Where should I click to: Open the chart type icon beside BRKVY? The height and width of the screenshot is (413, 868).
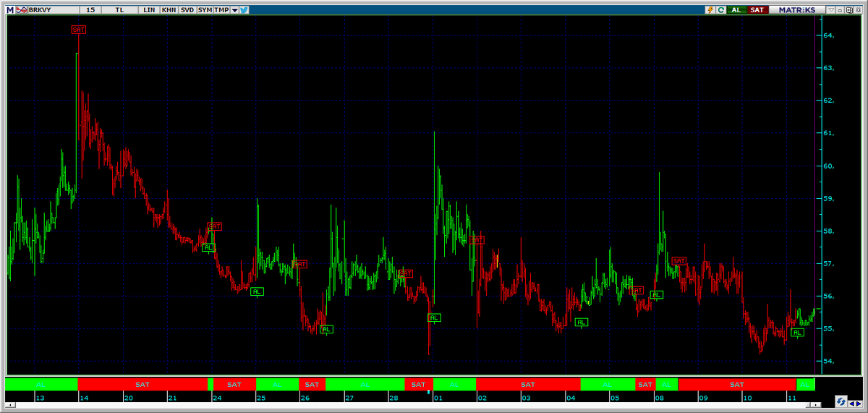point(22,10)
